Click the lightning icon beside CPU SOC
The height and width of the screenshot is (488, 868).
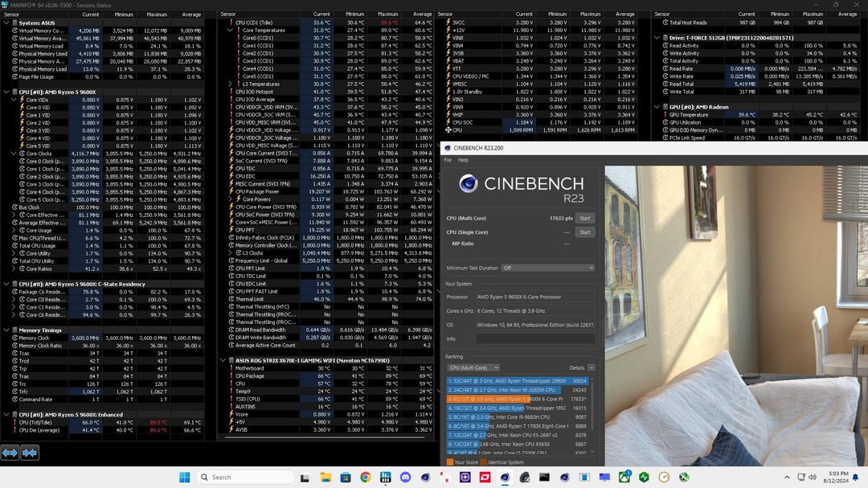448,122
